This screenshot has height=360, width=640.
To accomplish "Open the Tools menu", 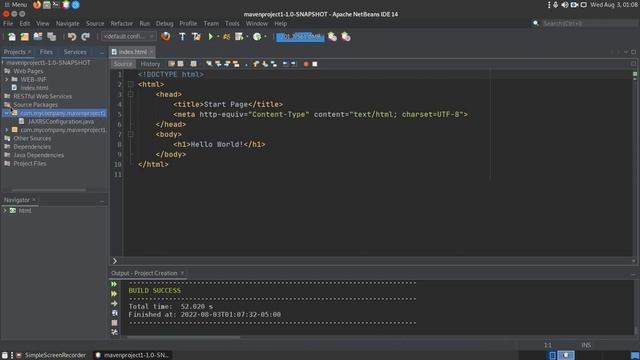I will pyautogui.click(x=232, y=24).
